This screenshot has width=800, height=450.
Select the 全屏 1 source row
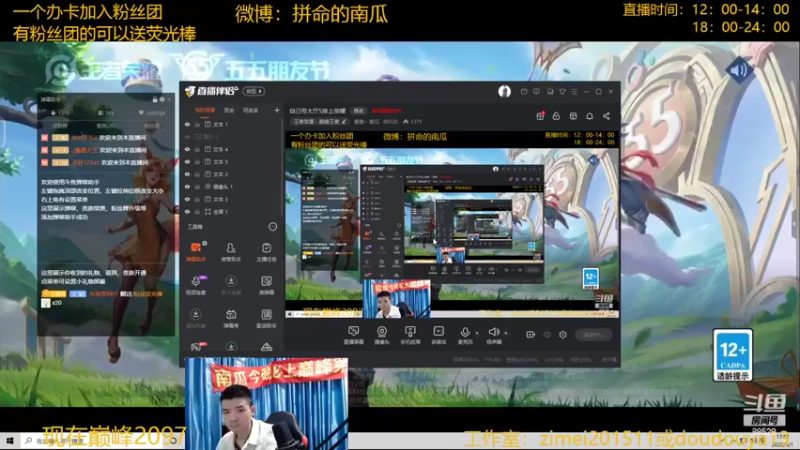coord(231,211)
